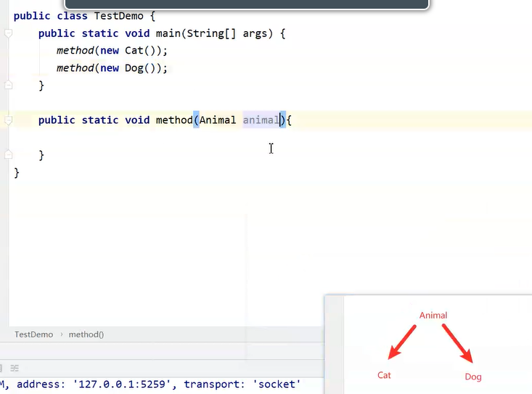Click the Animal type in method's signature

pos(218,120)
